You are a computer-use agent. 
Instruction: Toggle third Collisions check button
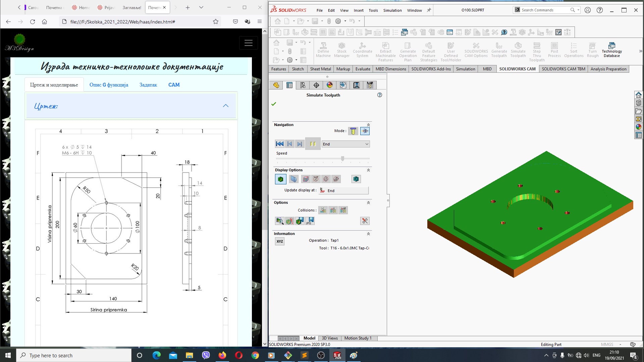click(343, 210)
